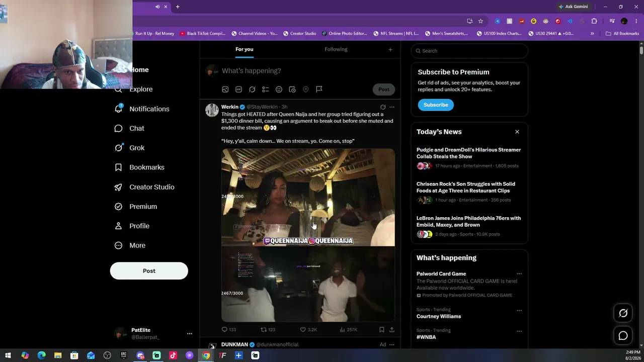
Task: Close the Today's News panel
Action: click(x=517, y=132)
